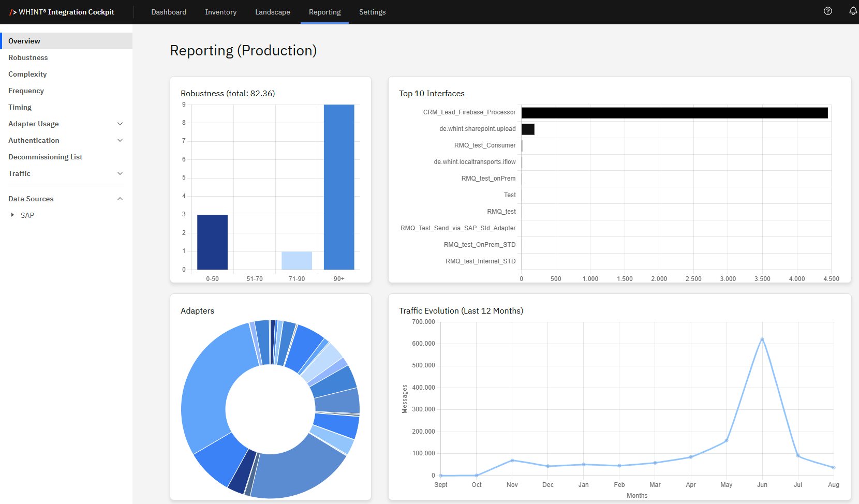This screenshot has height=504, width=859.
Task: Expand the SAP data source tree node
Action: [x=12, y=215]
